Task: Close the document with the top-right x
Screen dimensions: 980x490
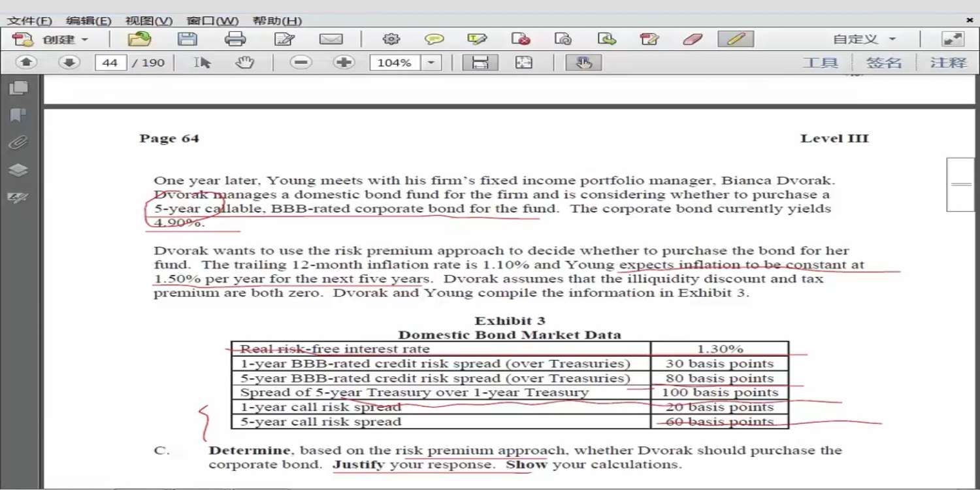Action: point(970,20)
